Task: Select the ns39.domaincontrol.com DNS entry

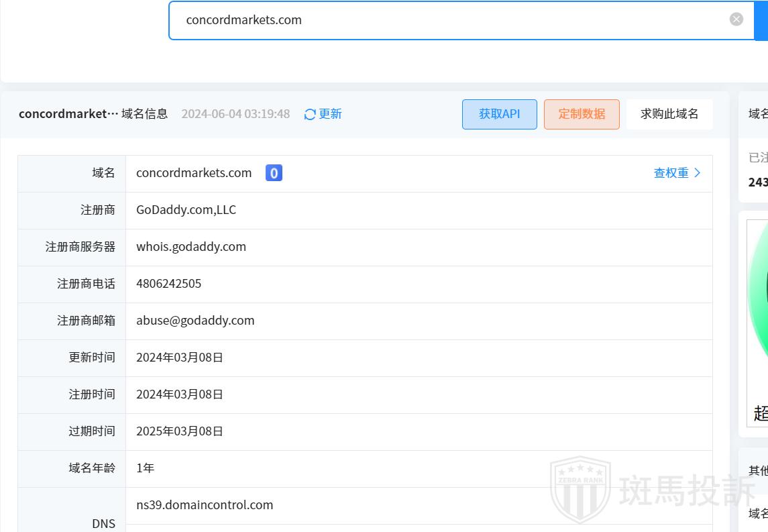Action: tap(205, 505)
